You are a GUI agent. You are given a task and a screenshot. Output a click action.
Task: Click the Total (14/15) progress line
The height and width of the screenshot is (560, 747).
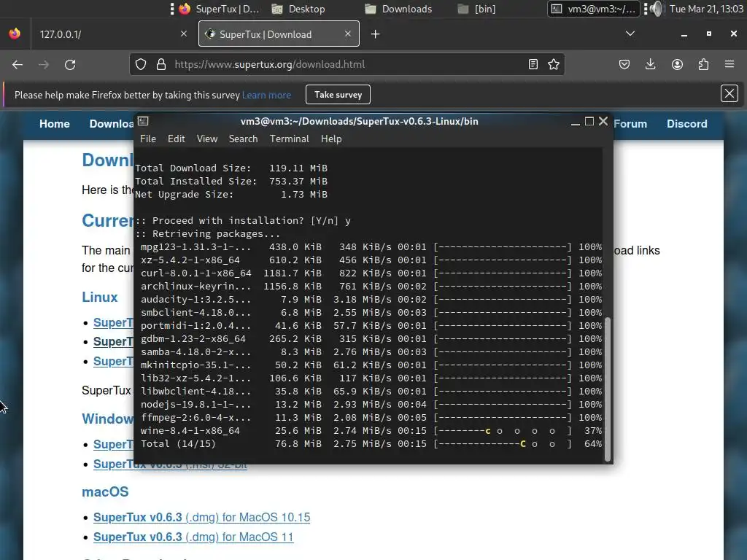pos(371,444)
